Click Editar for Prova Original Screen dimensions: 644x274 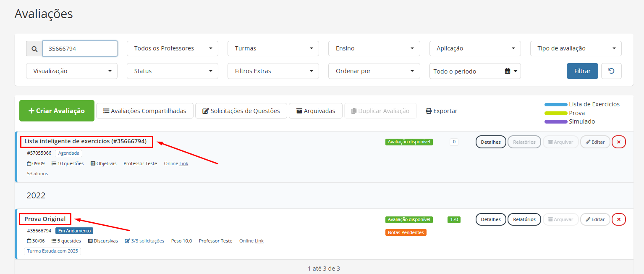pos(595,219)
